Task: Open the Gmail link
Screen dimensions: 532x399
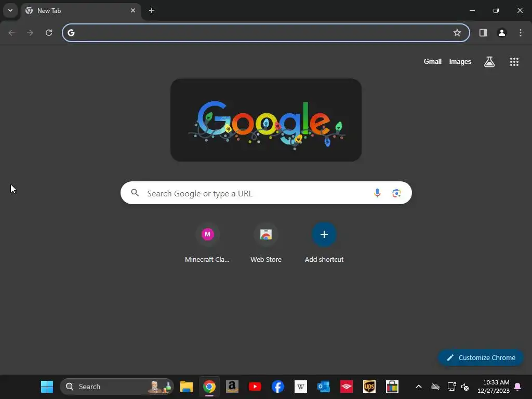Action: 432,61
